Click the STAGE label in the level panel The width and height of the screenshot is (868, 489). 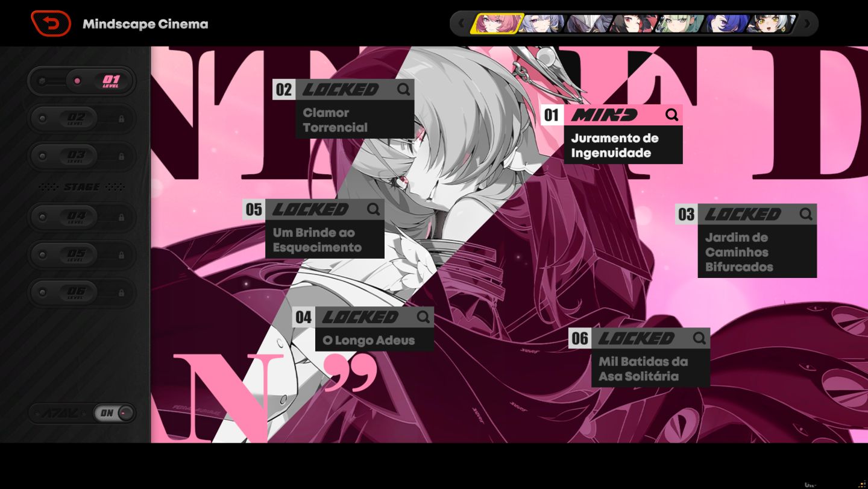point(82,187)
